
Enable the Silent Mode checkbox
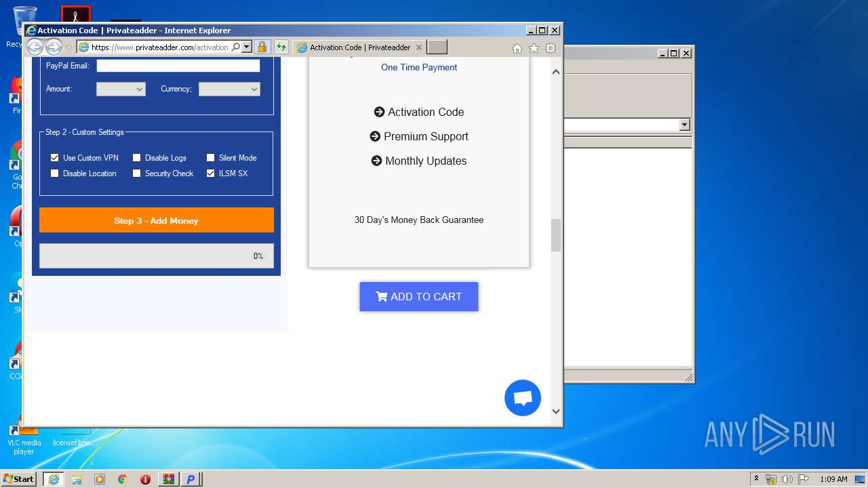coord(210,157)
